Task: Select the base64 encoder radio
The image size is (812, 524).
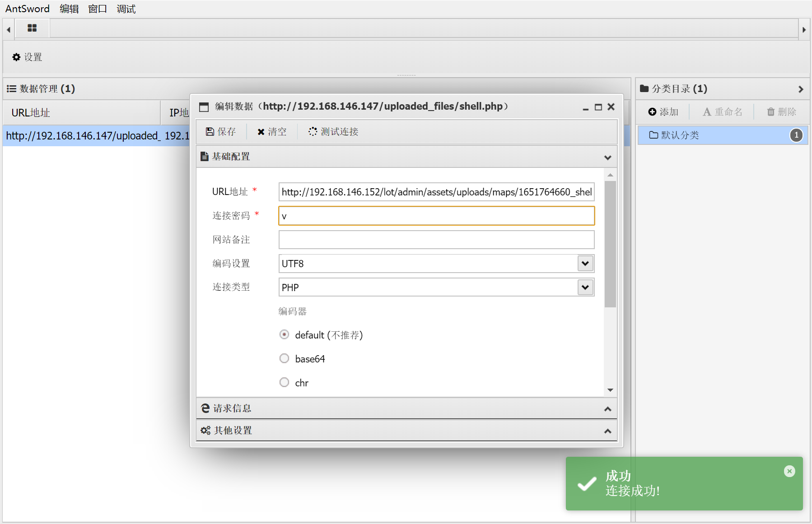Action: click(284, 359)
